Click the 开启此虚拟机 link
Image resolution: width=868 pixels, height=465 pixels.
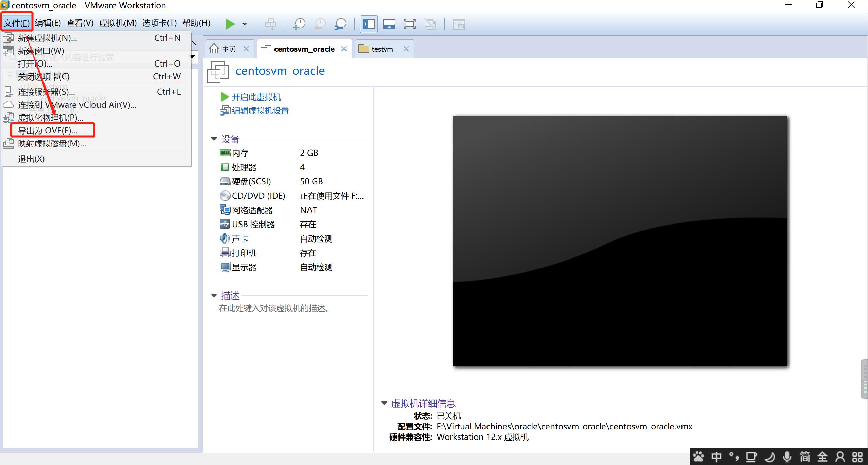click(256, 97)
